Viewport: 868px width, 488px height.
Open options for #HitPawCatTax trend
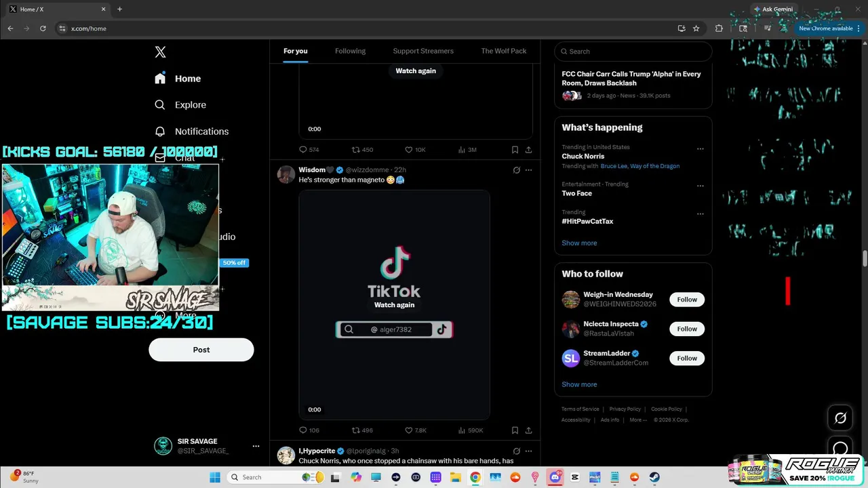[701, 214]
